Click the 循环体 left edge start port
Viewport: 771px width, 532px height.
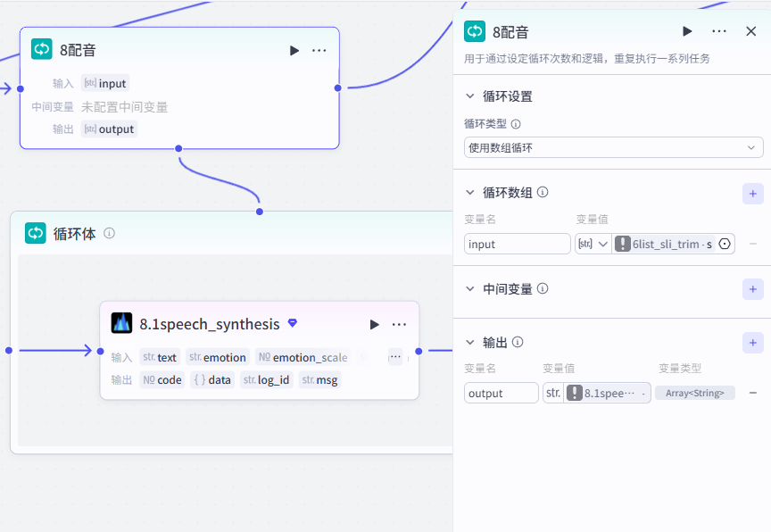9,350
